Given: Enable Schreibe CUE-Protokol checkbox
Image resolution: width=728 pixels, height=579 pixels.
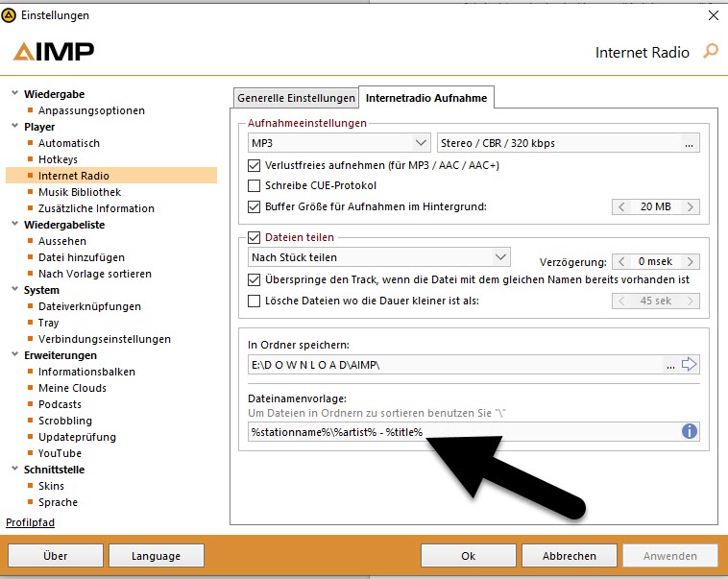Looking at the screenshot, I should point(254,185).
